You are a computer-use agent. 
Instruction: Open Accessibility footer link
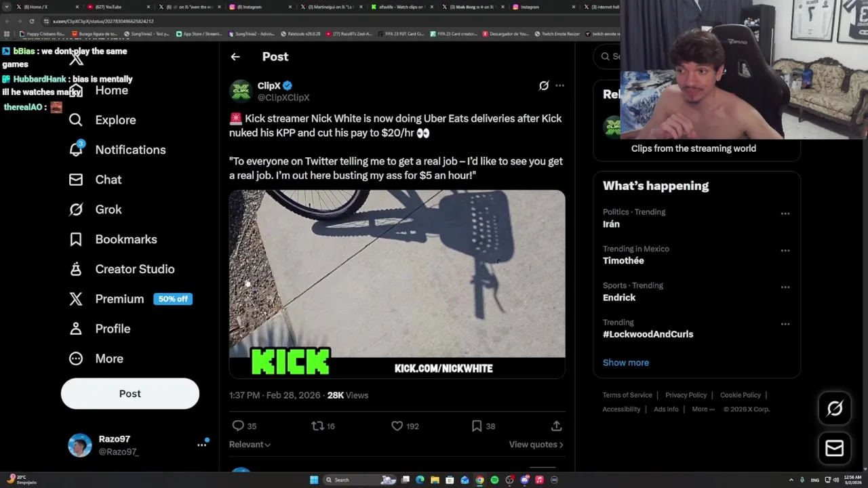pyautogui.click(x=621, y=409)
